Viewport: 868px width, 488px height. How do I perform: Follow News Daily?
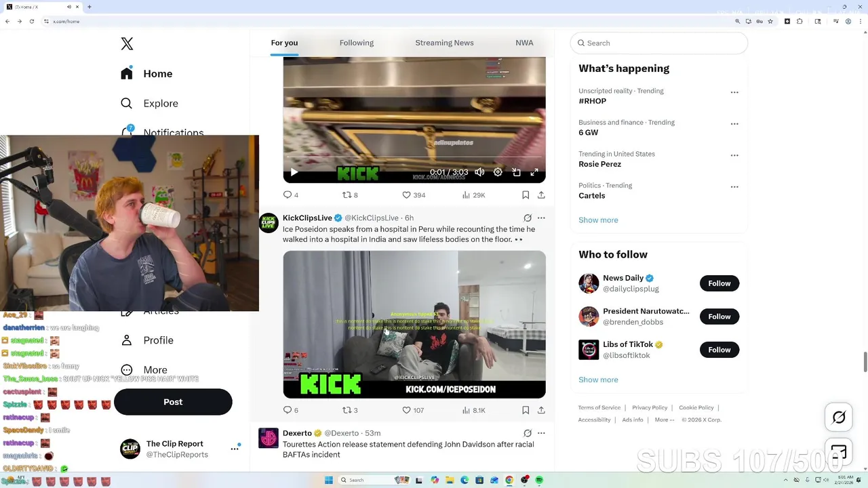[x=719, y=283]
